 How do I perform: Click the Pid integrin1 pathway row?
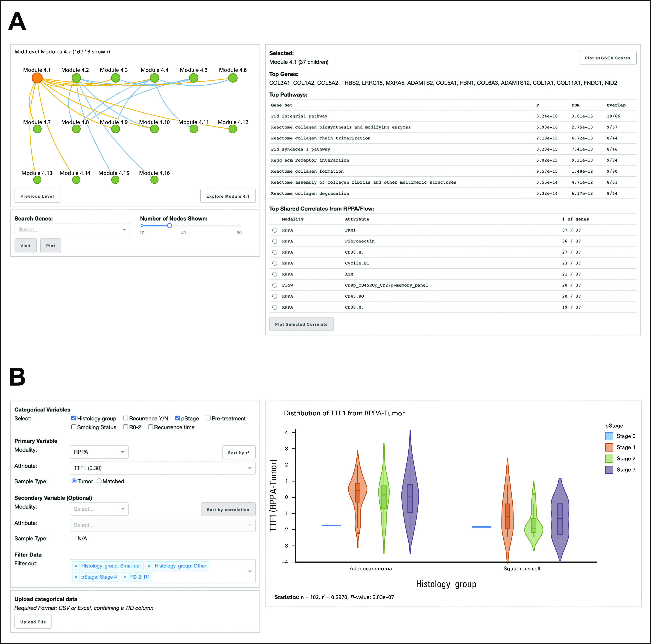coord(453,116)
